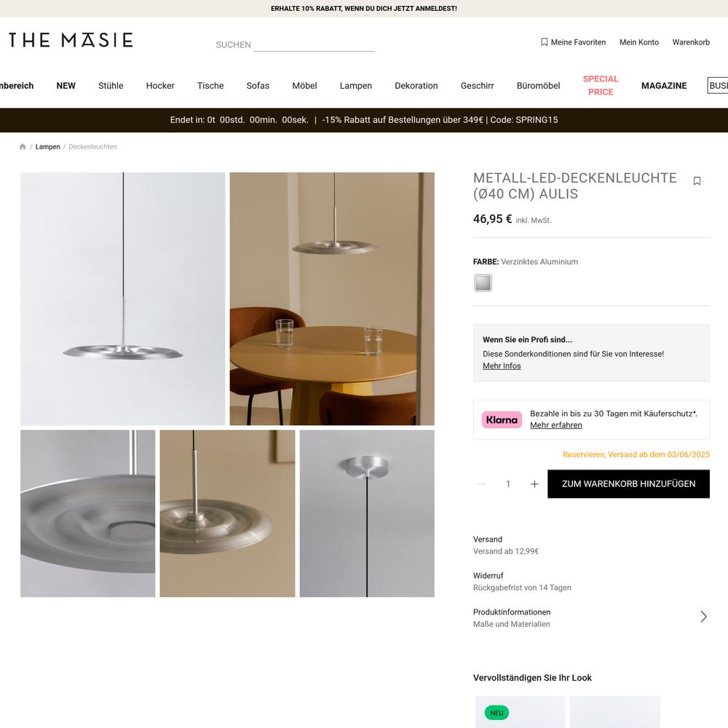This screenshot has width=728, height=728.
Task: Click the Suchen search input field
Action: [x=314, y=44]
